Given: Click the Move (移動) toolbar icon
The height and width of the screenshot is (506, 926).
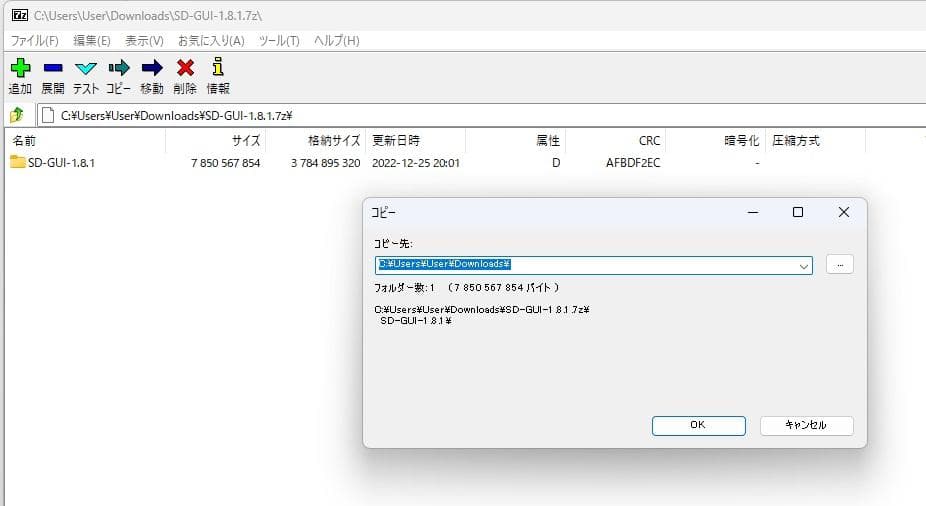Looking at the screenshot, I should click(152, 68).
